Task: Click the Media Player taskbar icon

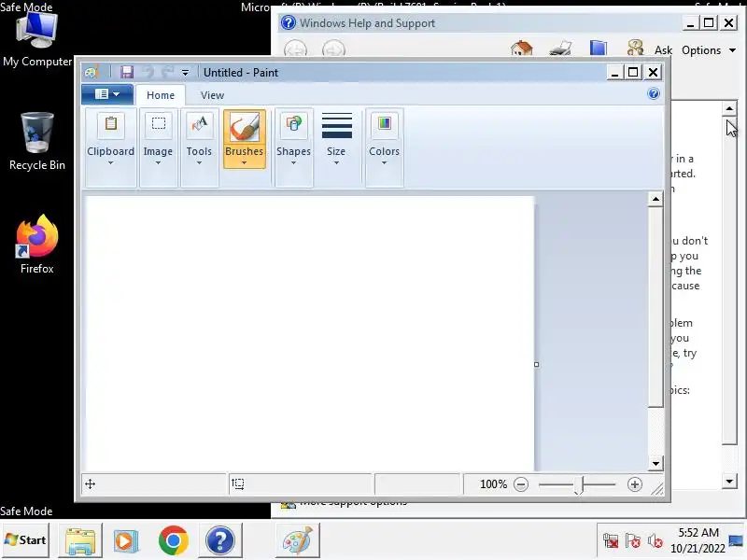Action: (125, 540)
